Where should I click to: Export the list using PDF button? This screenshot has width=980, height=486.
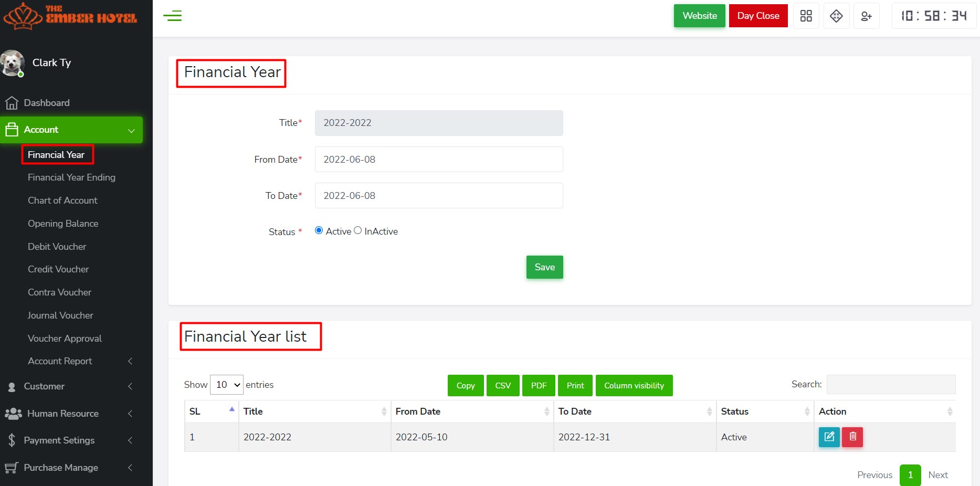[539, 386]
